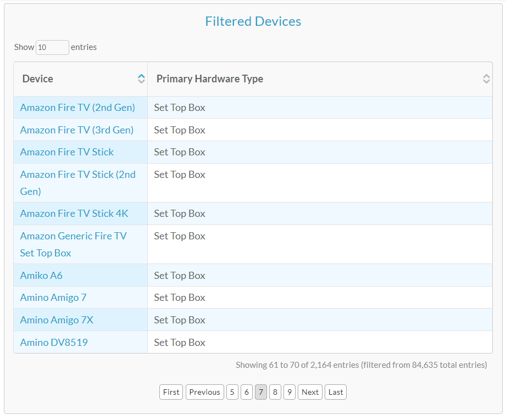Image resolution: width=506 pixels, height=420 pixels.
Task: Go to page 8
Action: point(275,392)
